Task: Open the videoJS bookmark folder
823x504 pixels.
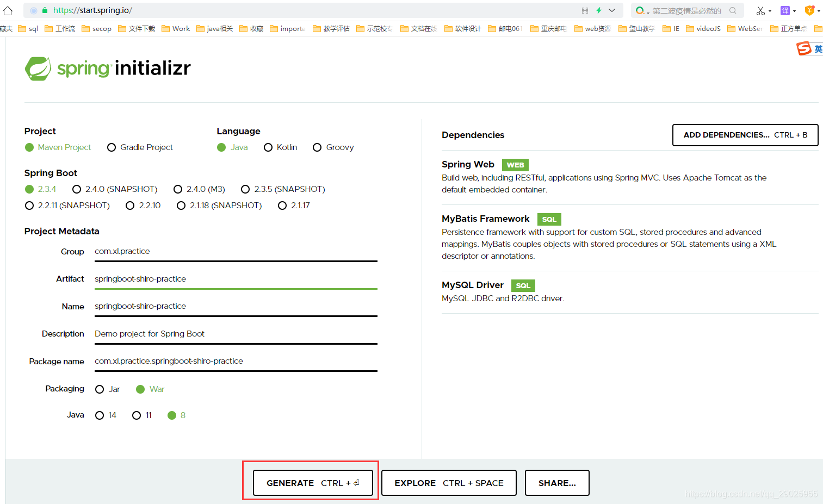Action: (x=703, y=29)
